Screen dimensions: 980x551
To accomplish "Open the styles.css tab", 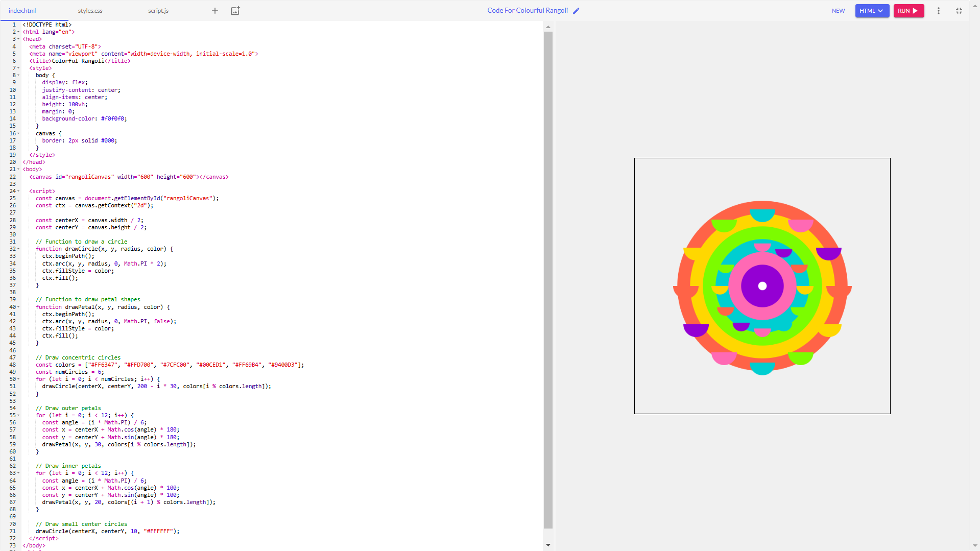I will [90, 11].
